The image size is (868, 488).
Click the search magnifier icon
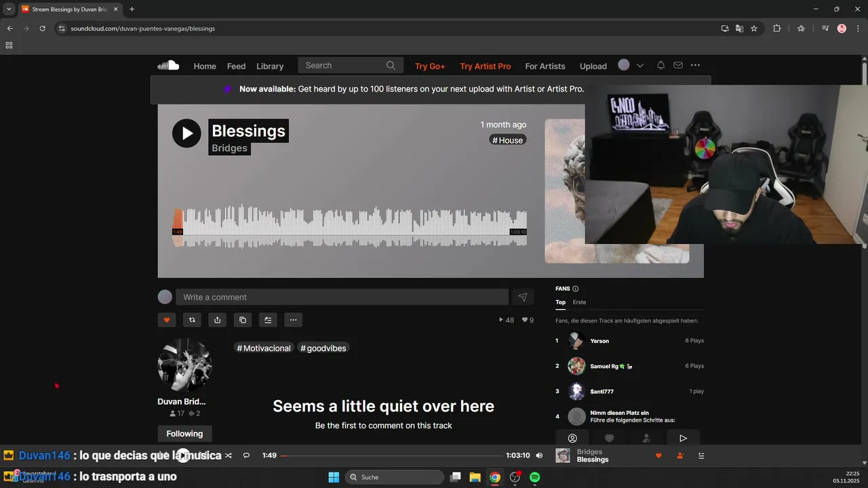click(x=391, y=66)
